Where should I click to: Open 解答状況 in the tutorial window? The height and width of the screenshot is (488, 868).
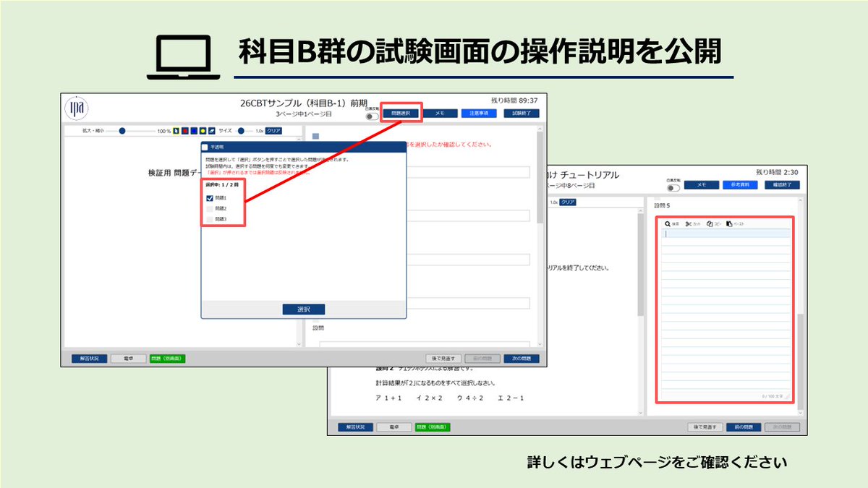coord(355,427)
